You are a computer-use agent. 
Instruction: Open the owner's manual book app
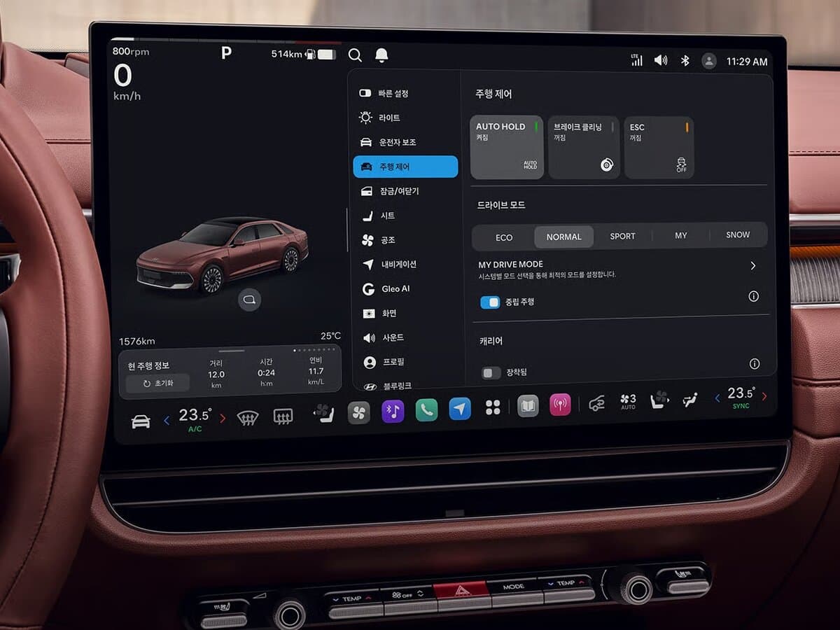(528, 406)
